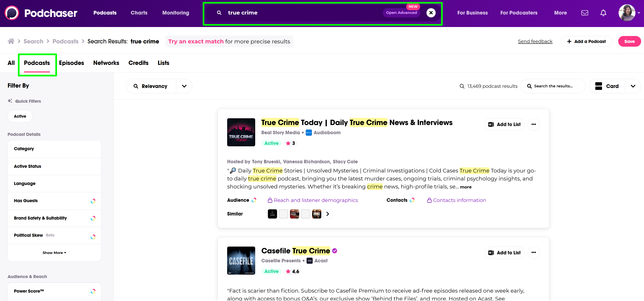Enable the Active quick filter
644x301 pixels.
pyautogui.click(x=20, y=116)
